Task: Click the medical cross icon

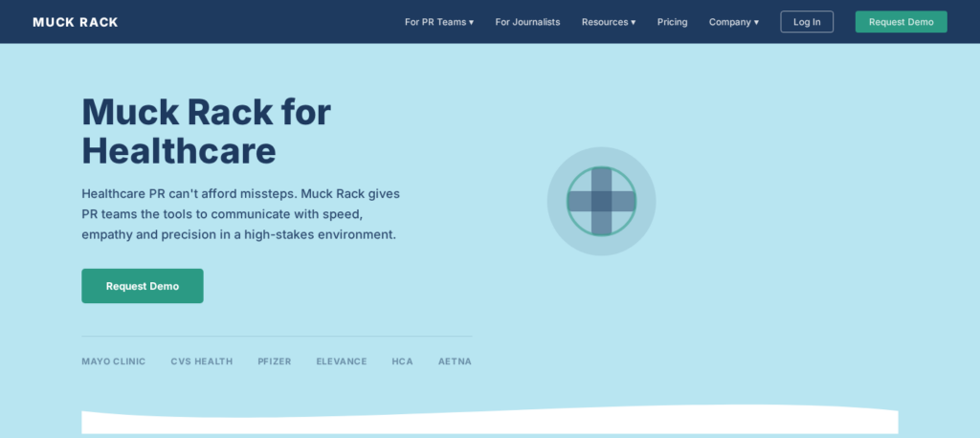Action: pyautogui.click(x=601, y=201)
